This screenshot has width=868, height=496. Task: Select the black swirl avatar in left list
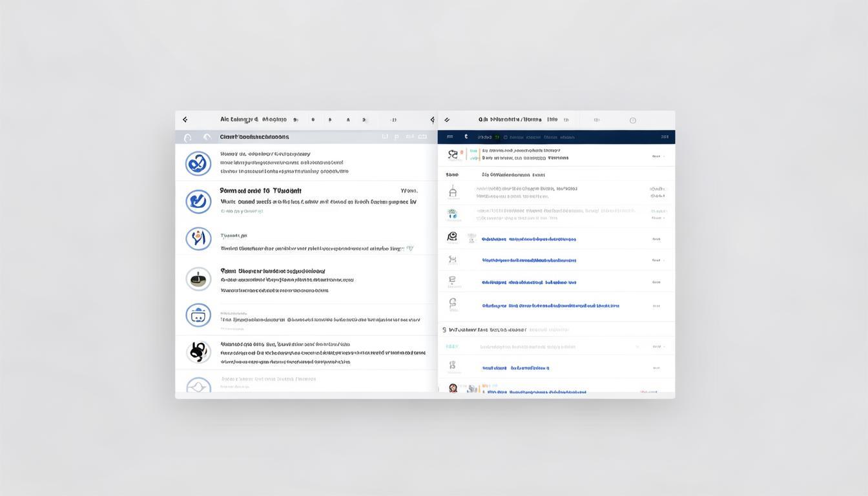coord(198,352)
